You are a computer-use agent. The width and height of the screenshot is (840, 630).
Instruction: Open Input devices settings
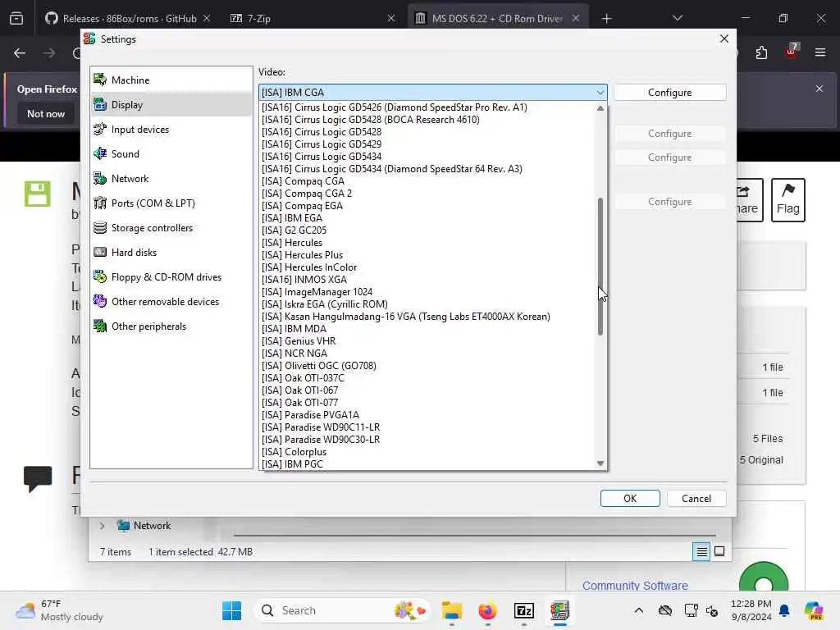(171, 129)
